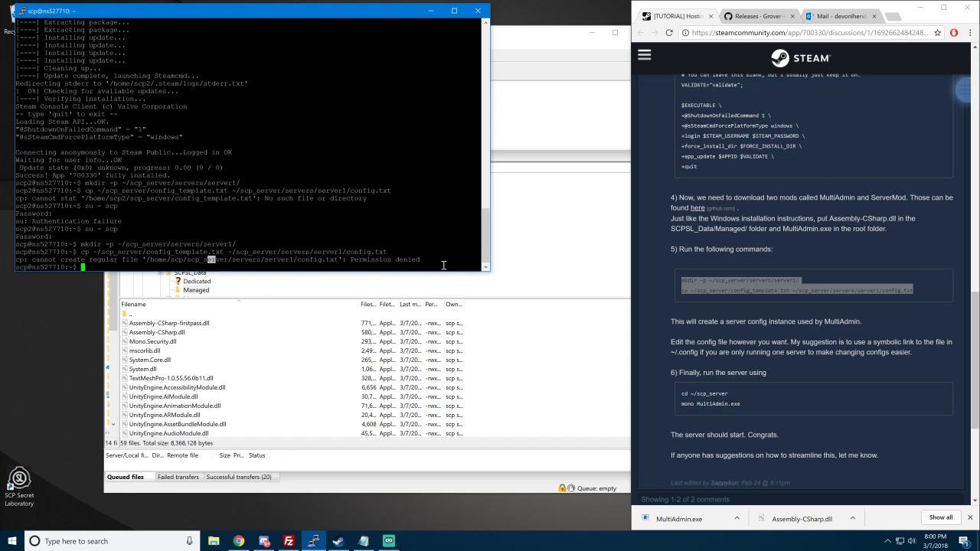Show hidden system tray icons

coord(888,541)
